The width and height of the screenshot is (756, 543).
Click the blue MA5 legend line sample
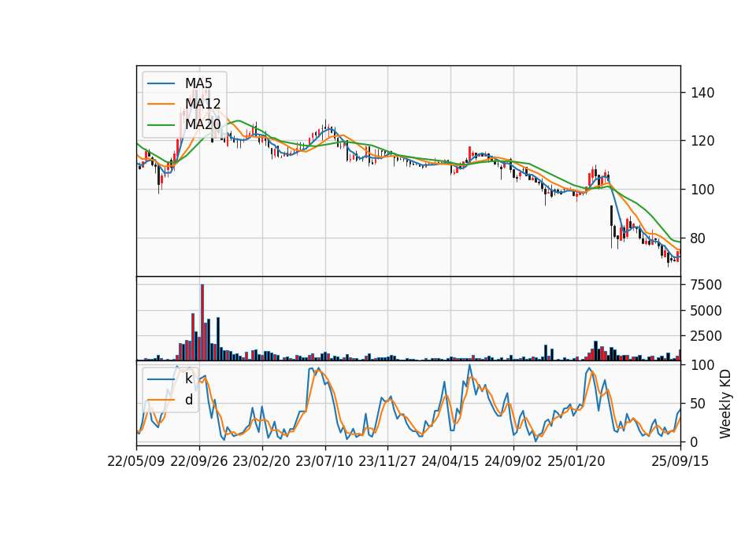coord(161,83)
